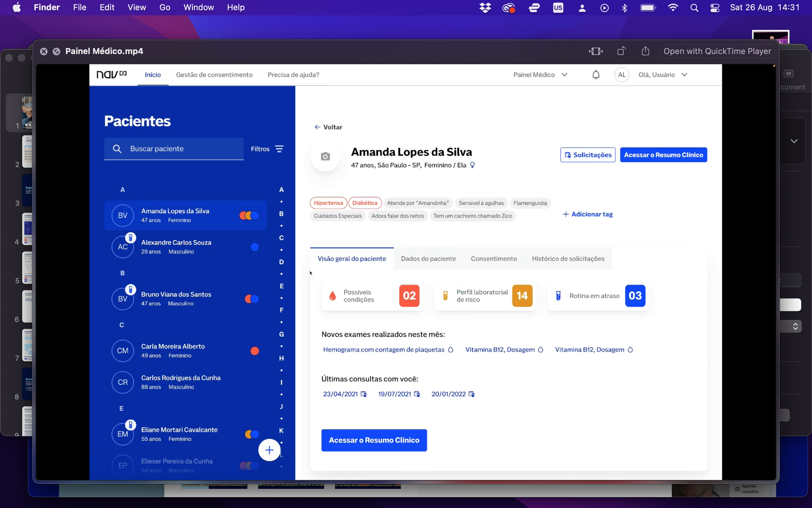Click the Voltar back link
The image size is (812, 508).
328,127
